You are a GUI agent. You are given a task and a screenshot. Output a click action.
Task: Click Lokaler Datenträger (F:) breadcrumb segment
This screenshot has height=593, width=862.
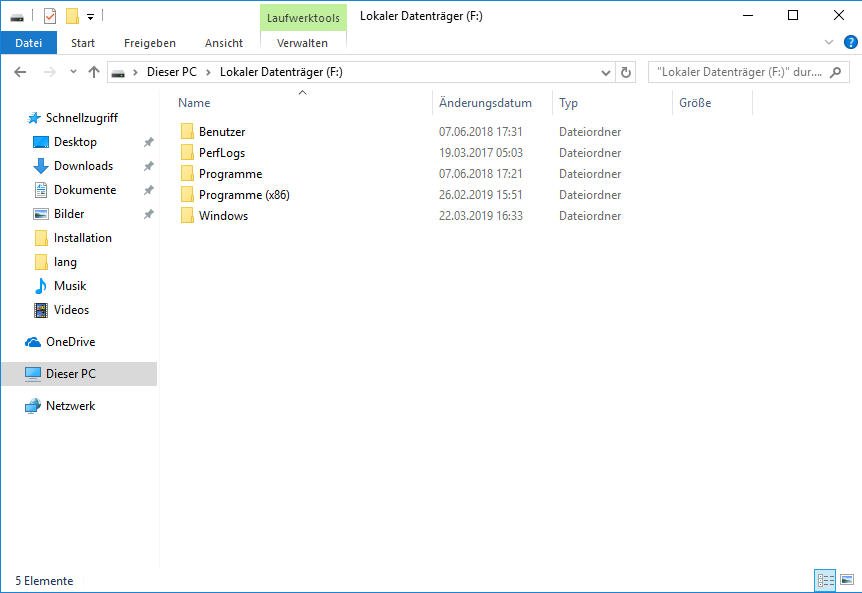281,72
